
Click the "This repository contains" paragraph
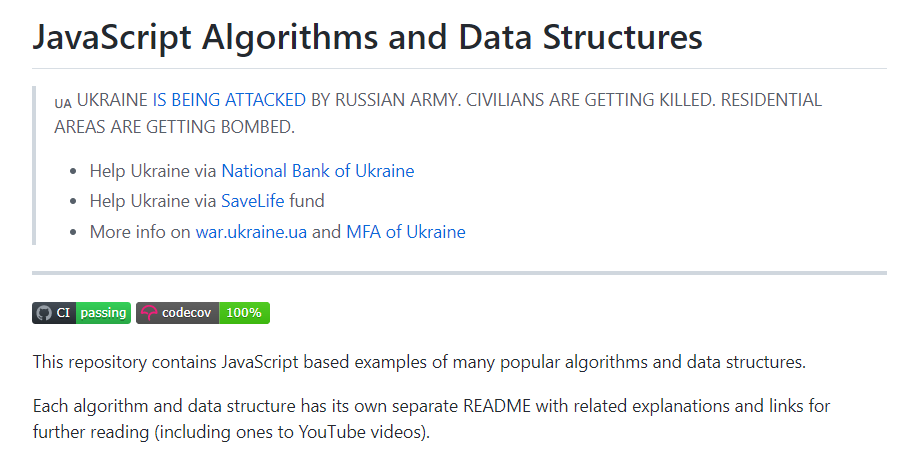click(419, 362)
